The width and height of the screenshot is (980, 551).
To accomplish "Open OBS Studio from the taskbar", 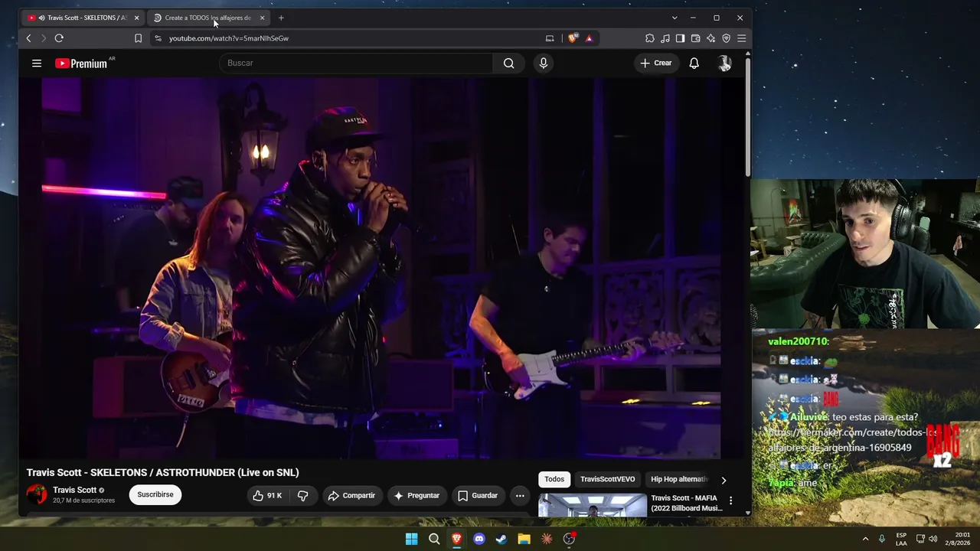I will click(570, 539).
